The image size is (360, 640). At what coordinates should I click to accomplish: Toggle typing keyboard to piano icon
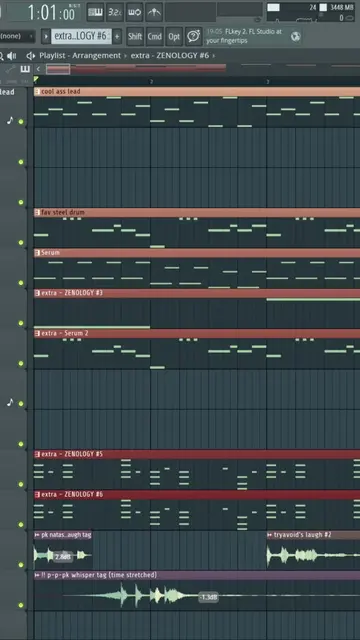point(95,13)
